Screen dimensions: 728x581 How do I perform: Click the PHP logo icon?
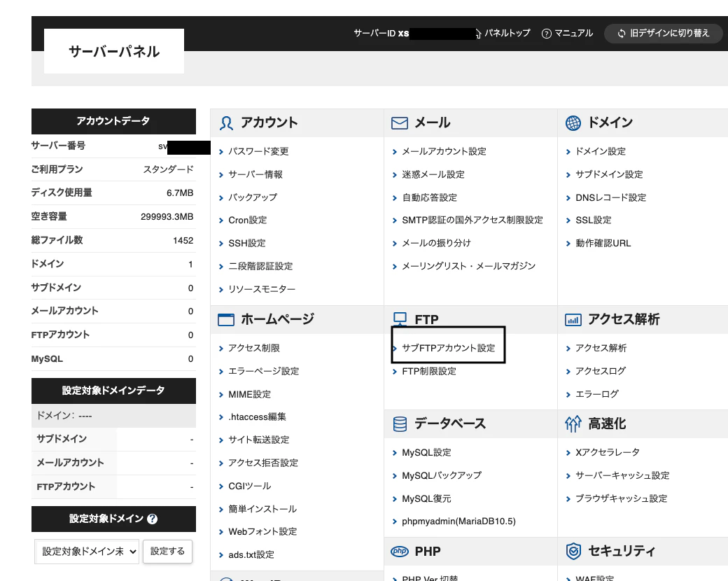[399, 552]
